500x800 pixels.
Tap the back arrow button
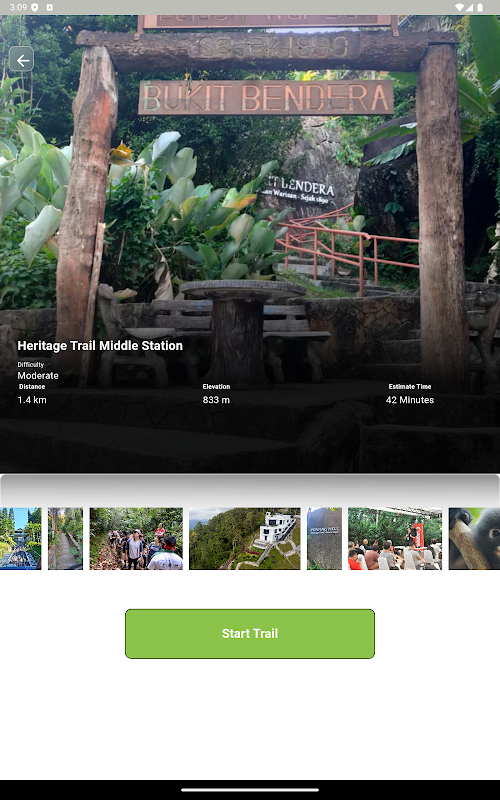click(21, 59)
